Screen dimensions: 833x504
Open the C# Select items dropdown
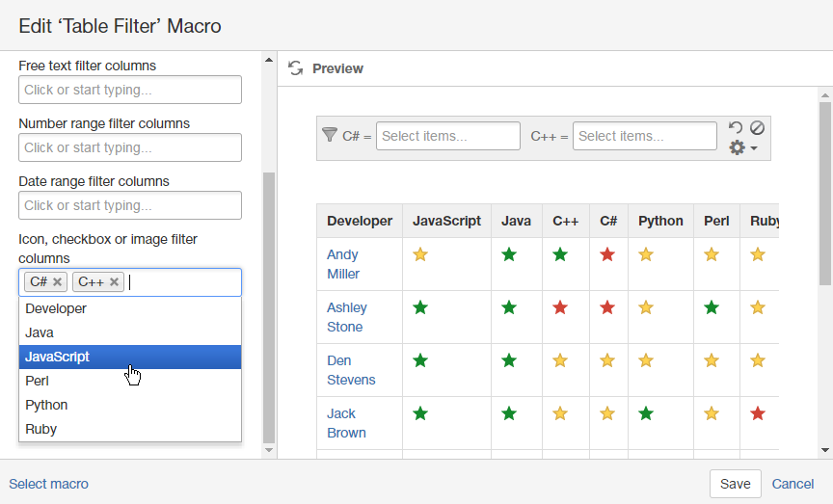[x=447, y=136]
